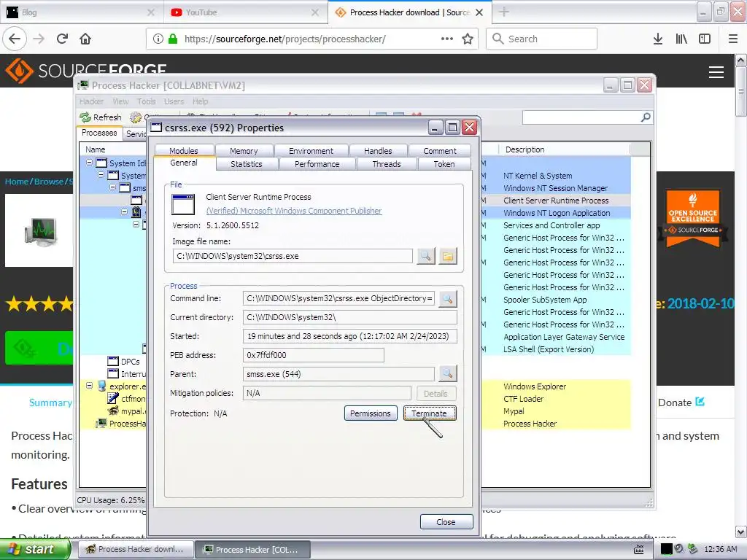
Task: Open the browser hamburger menu
Action: [733, 39]
